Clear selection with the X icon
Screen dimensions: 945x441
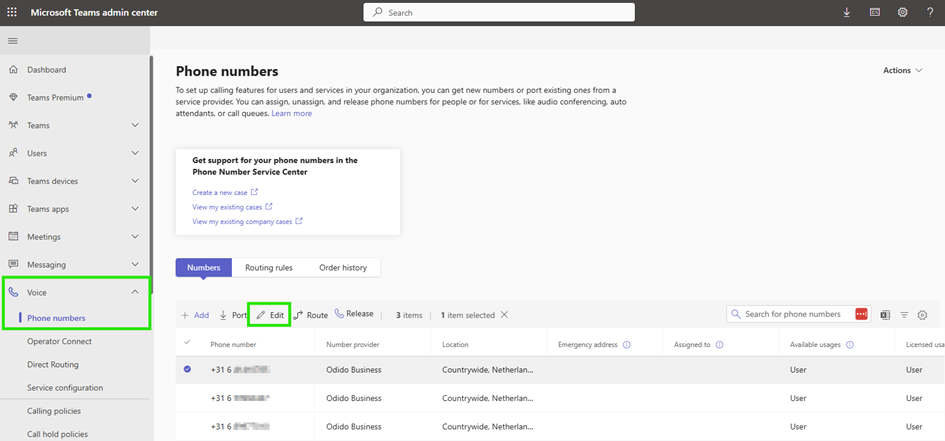click(x=504, y=315)
